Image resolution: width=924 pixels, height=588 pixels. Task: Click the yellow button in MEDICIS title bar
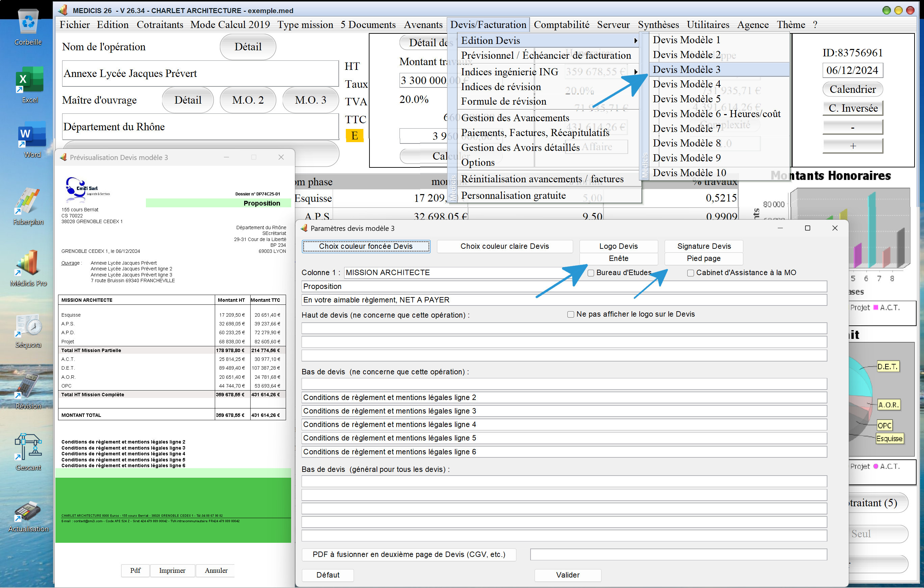[898, 10]
